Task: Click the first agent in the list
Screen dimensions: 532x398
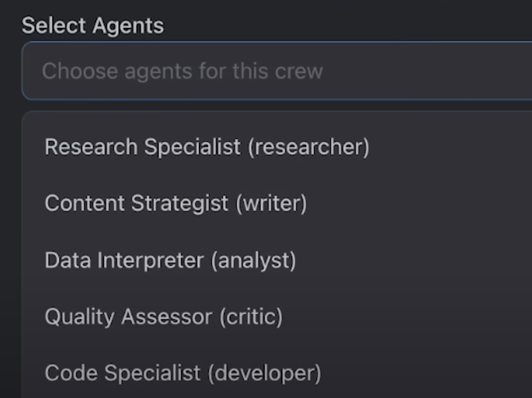Action: (x=207, y=147)
